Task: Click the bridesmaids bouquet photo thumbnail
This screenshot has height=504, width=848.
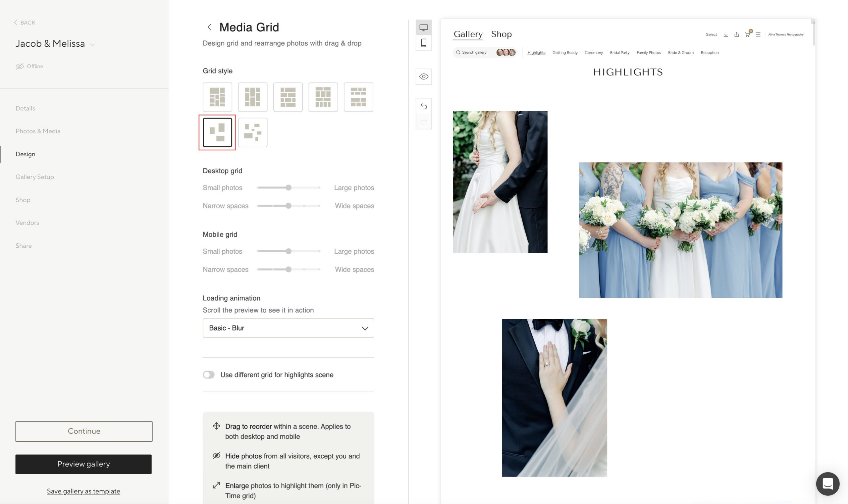Action: (680, 230)
